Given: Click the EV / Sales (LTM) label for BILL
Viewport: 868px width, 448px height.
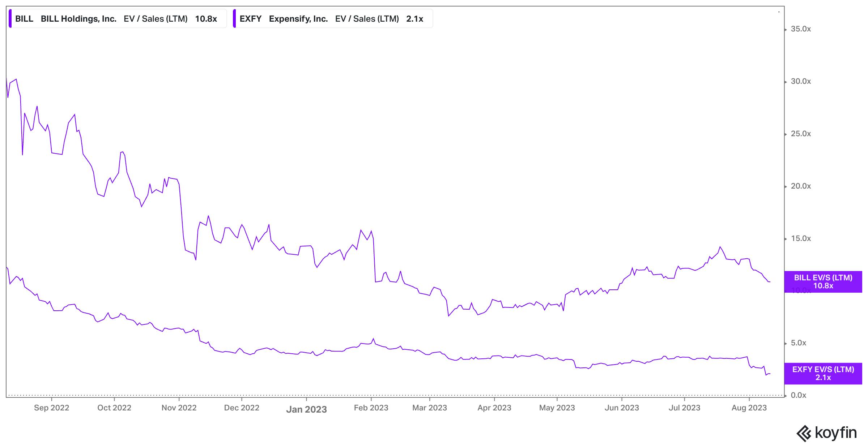Looking at the screenshot, I should tap(156, 19).
